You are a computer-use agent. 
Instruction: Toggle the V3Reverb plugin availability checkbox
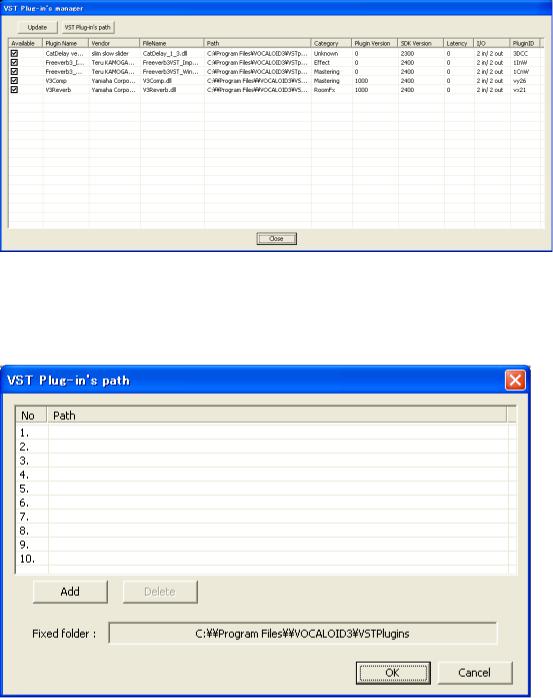14,89
